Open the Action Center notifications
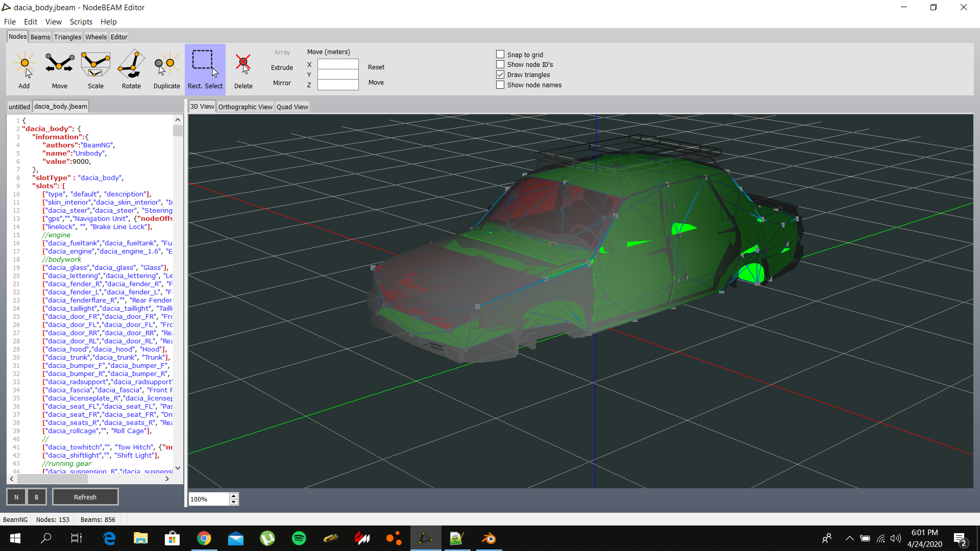Screen dimensions: 980x551 [960, 539]
